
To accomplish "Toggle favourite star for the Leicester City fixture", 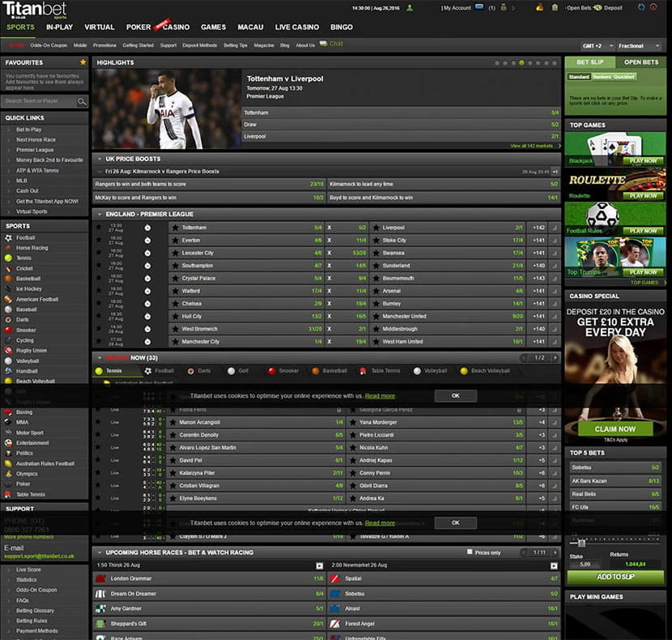I will (99, 253).
